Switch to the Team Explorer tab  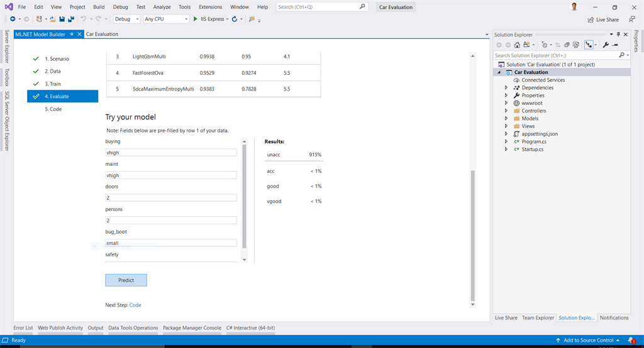pos(538,318)
